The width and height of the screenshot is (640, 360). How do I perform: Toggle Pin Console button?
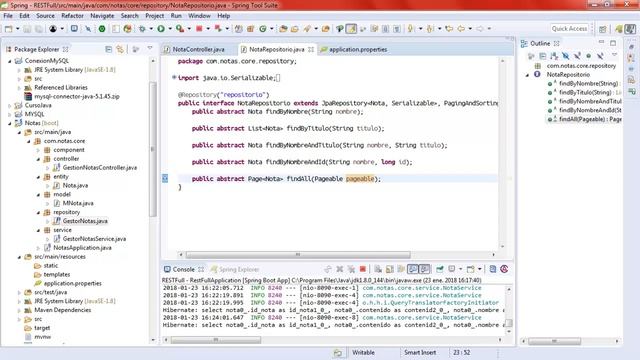click(x=440, y=269)
